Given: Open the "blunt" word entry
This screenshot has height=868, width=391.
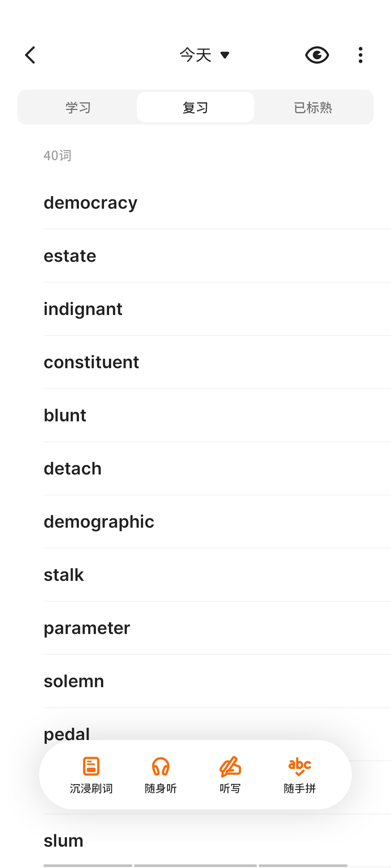Looking at the screenshot, I should (x=65, y=416).
